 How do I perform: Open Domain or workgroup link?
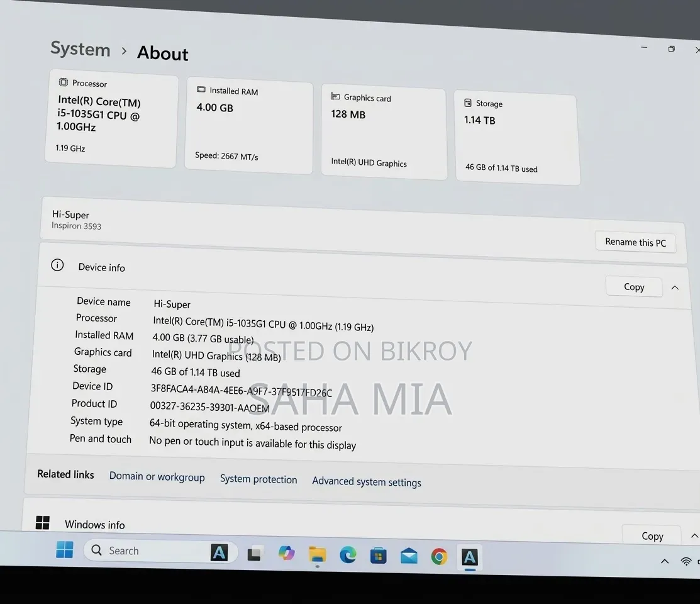157,477
